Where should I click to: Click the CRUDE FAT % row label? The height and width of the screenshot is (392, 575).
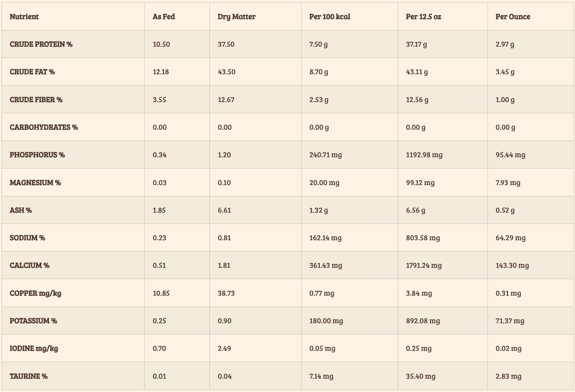point(32,72)
